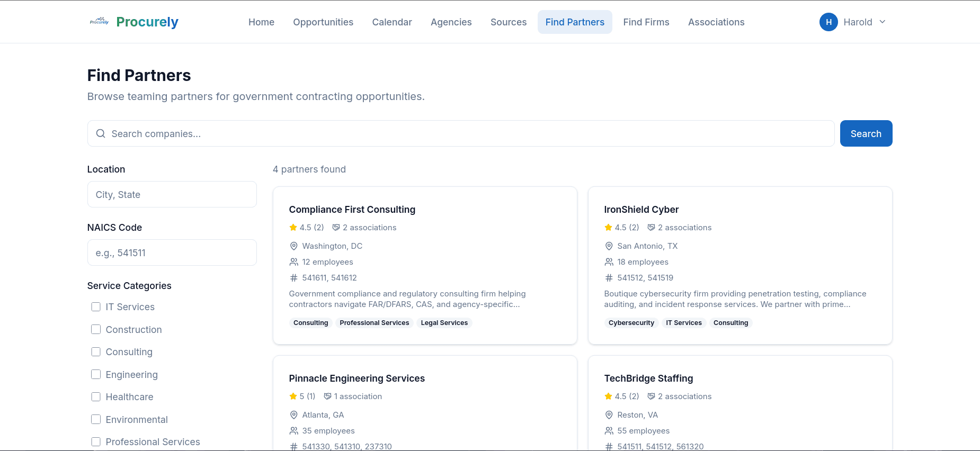Open the Associations page from the navigation

716,22
